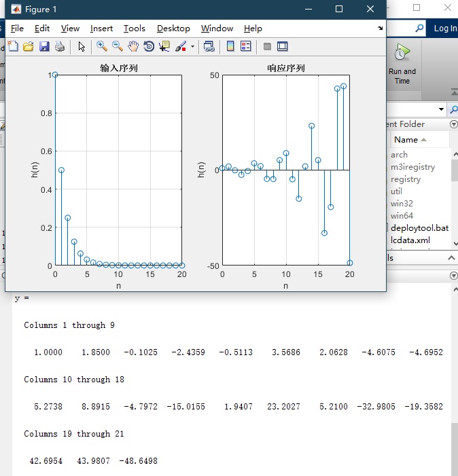Screen dimensions: 458x476
Task: Open the Current Folder panel actions menu
Action: 453,124
